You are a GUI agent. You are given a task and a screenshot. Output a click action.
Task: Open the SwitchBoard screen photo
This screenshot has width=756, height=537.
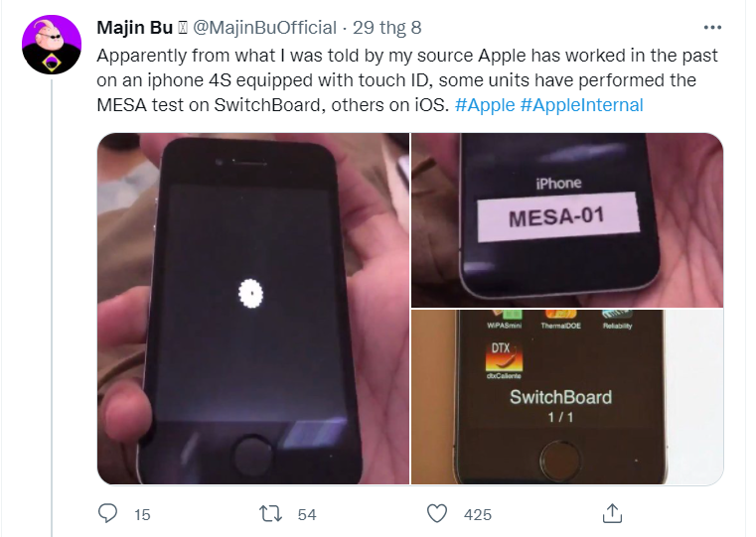567,397
